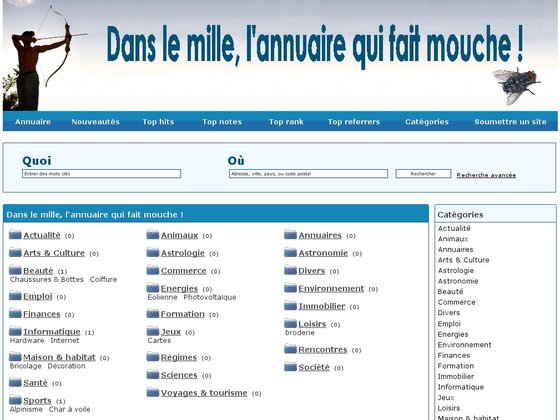Open the Top referrers menu item
This screenshot has width=560, height=420.
coord(354,122)
